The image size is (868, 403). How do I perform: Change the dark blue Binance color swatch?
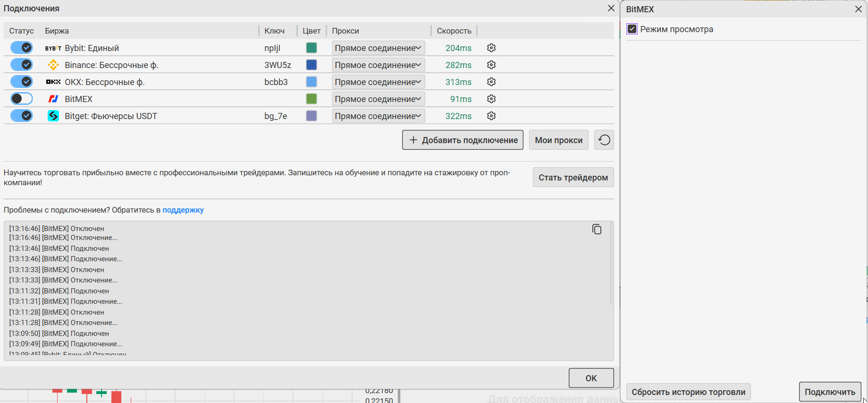pos(312,65)
